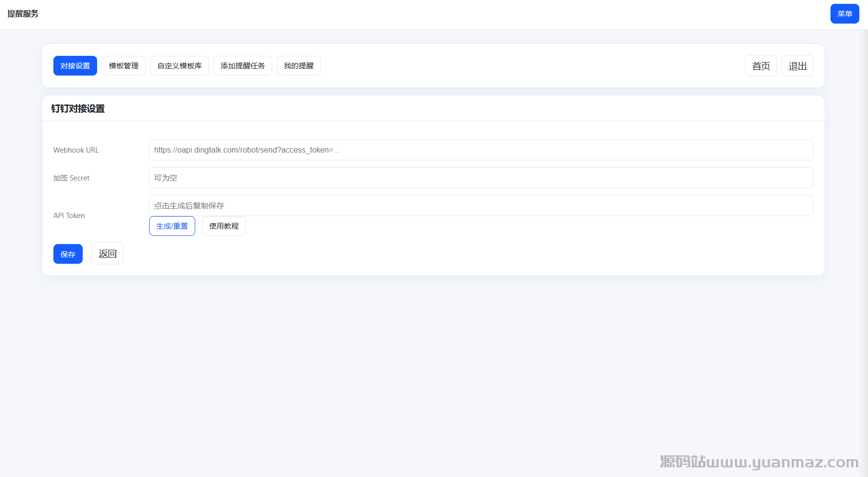Click the 提醒服务 site title

[23, 14]
